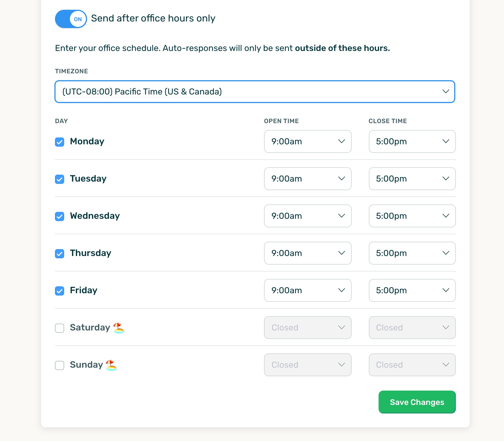The image size is (504, 441).
Task: Click the Save Changes button
Action: tap(417, 402)
